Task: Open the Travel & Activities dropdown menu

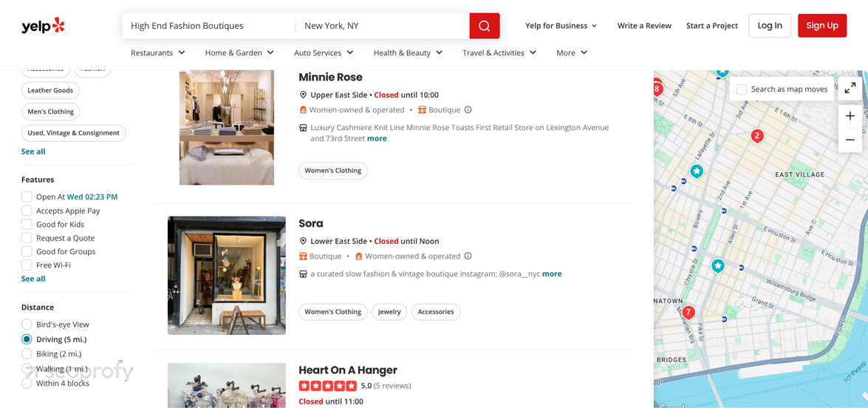Action: [499, 52]
